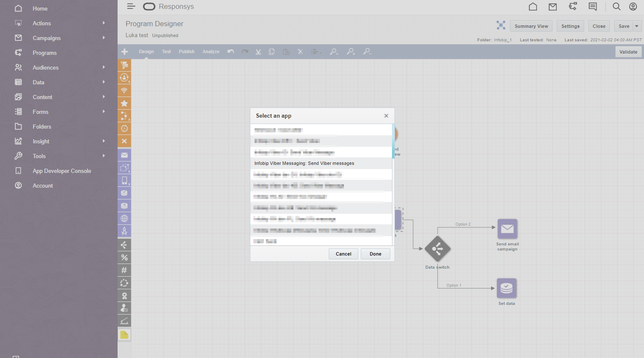Open App Developer Console in sidebar
Image resolution: width=644 pixels, height=358 pixels.
pyautogui.click(x=62, y=171)
